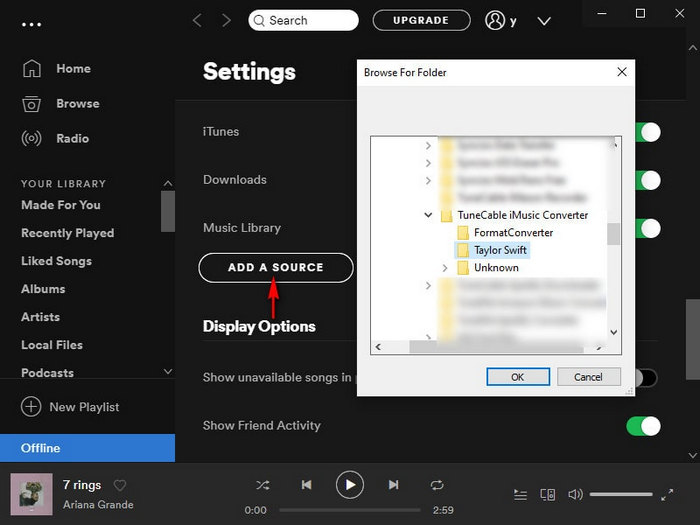Open the connect to a device icon

pyautogui.click(x=548, y=495)
